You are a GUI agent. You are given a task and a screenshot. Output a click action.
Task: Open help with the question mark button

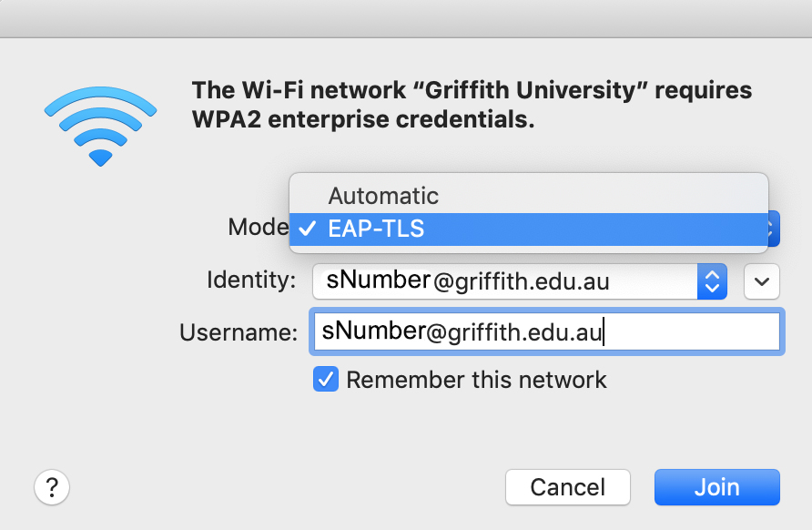[52, 486]
